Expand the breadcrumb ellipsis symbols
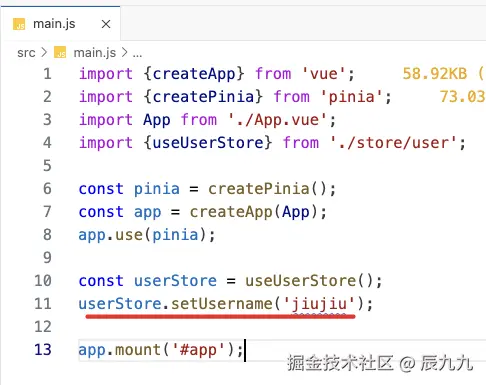Viewport: 486px width, 385px height. tap(137, 54)
